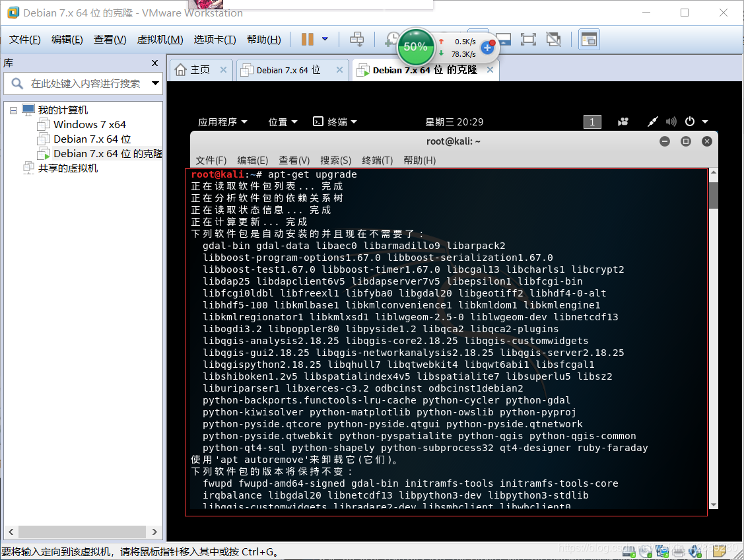The height and width of the screenshot is (560, 744).
Task: Collapse the 我的计算机 tree node
Action: (13, 110)
